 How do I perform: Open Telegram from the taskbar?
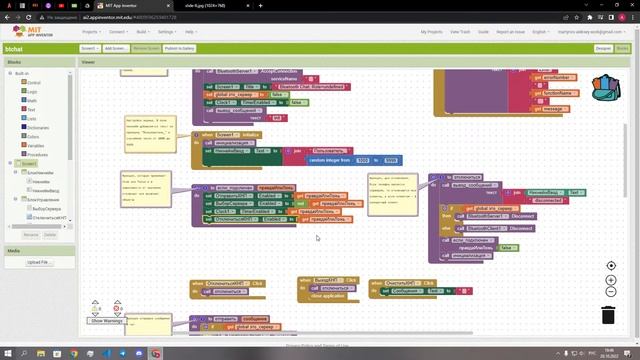(x=122, y=353)
